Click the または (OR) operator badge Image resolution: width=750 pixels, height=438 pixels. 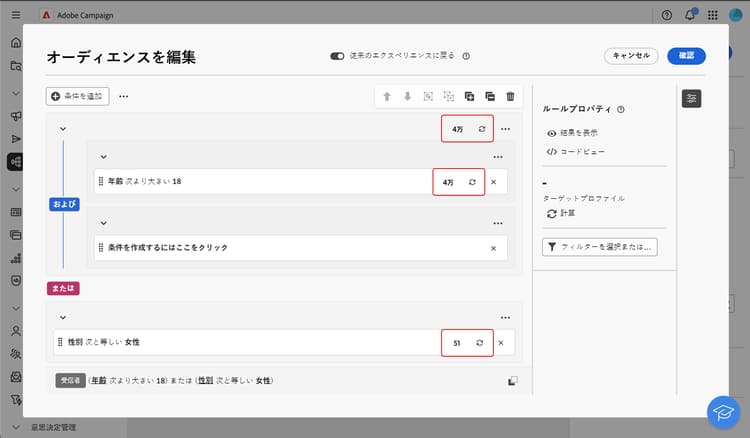63,288
